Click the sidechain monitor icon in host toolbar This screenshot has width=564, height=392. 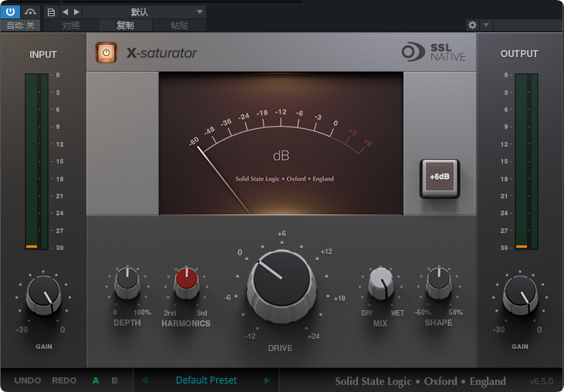tap(30, 12)
